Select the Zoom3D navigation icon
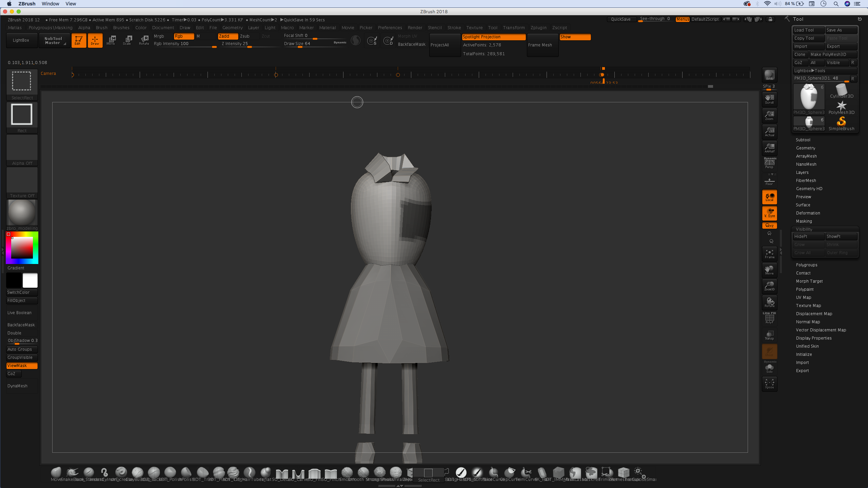868x488 pixels. pyautogui.click(x=769, y=286)
